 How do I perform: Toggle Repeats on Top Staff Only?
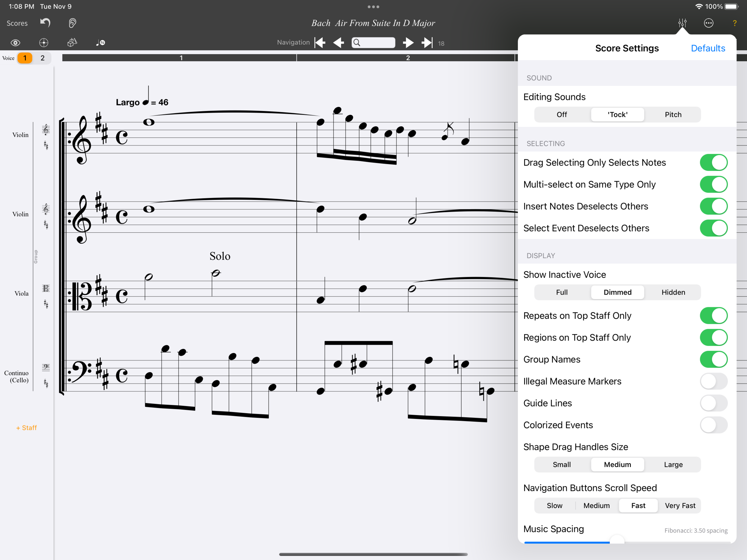714,316
